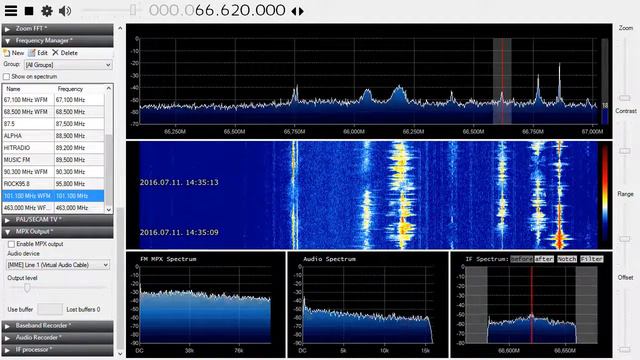Screen dimensions: 640x360
Task: Adjust the Output level slider
Action: coord(27,288)
